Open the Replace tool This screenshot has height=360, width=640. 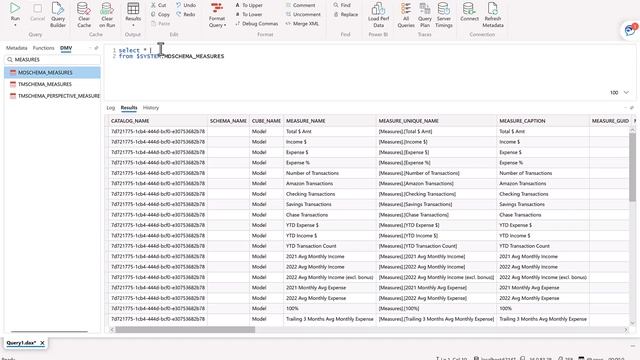pyautogui.click(x=346, y=14)
